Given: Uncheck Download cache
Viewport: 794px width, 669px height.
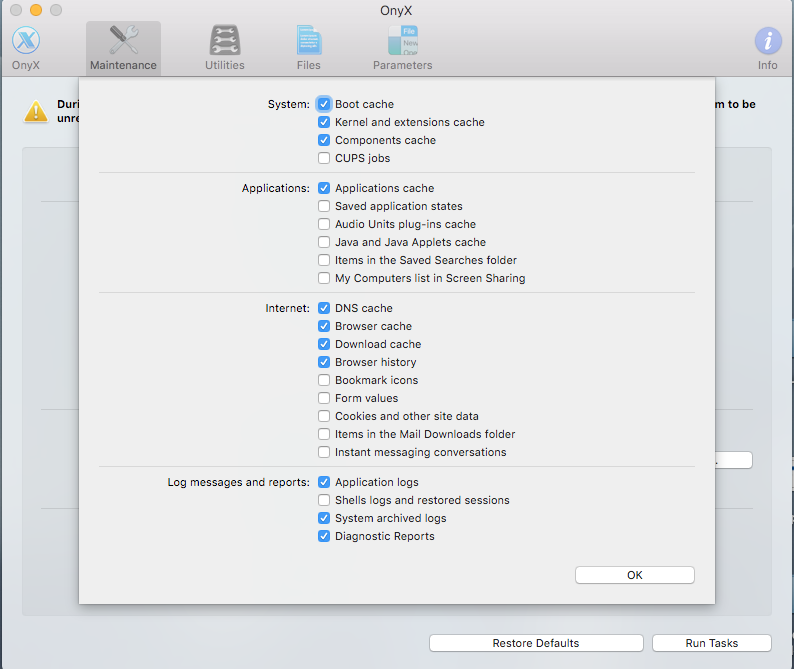Looking at the screenshot, I should click(324, 344).
